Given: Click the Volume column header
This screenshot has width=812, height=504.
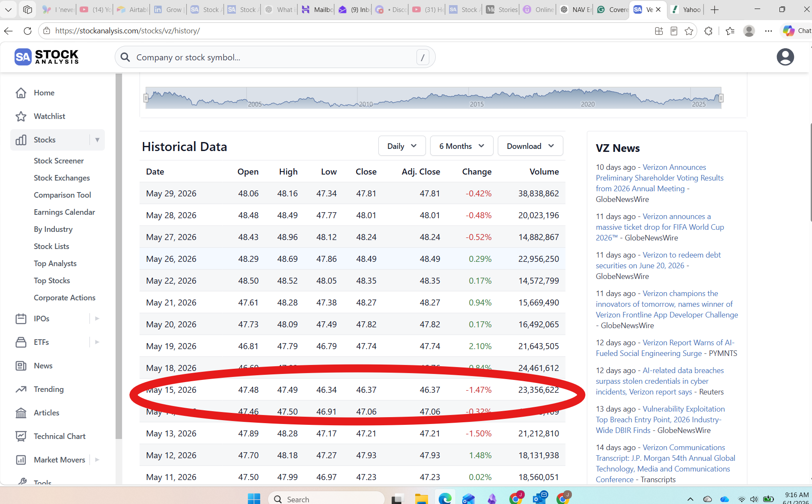Looking at the screenshot, I should [x=544, y=172].
